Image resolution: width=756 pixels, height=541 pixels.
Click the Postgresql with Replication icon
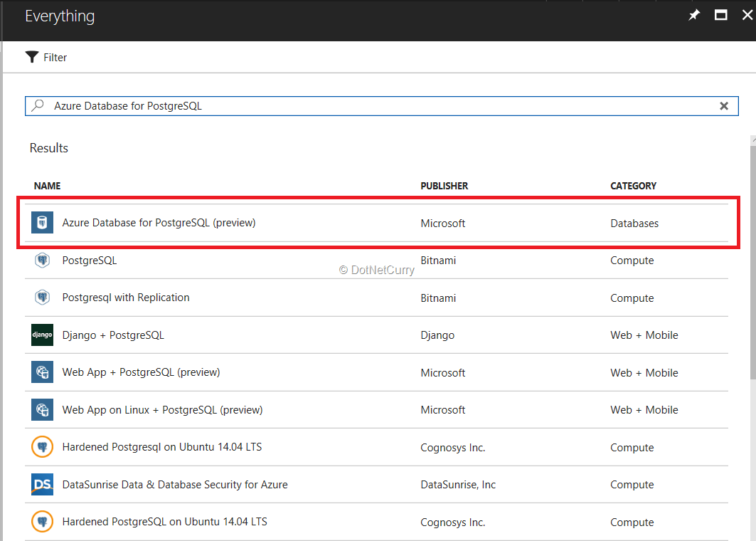pyautogui.click(x=43, y=298)
